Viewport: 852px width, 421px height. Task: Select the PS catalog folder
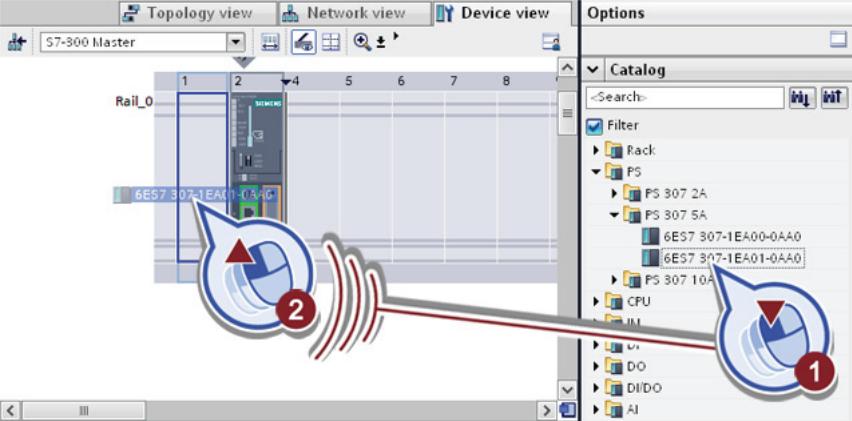(x=634, y=172)
